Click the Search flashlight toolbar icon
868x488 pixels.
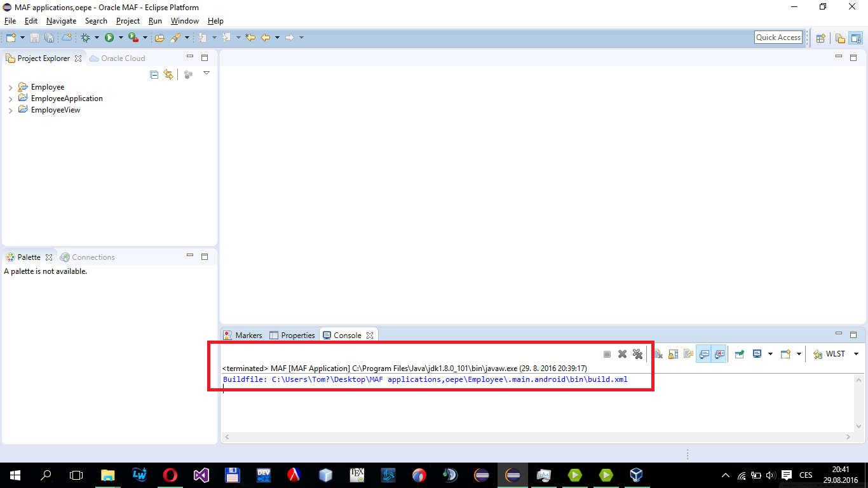click(175, 37)
